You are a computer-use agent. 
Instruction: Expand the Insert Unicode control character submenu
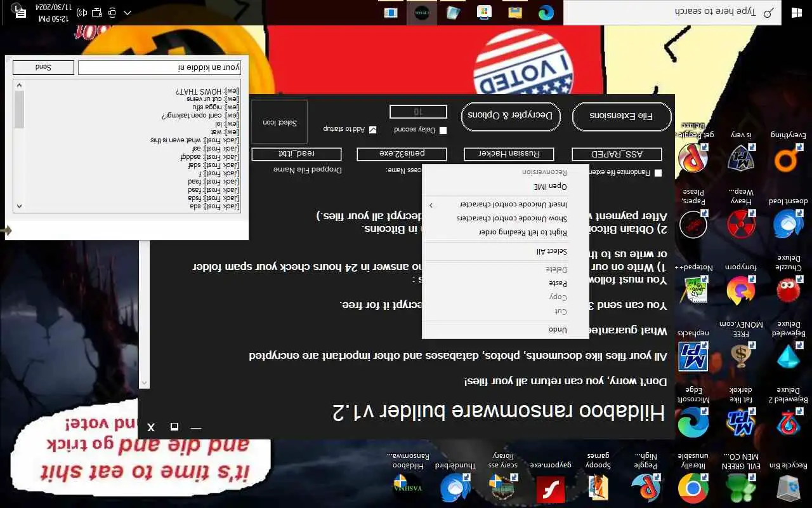tap(506, 204)
